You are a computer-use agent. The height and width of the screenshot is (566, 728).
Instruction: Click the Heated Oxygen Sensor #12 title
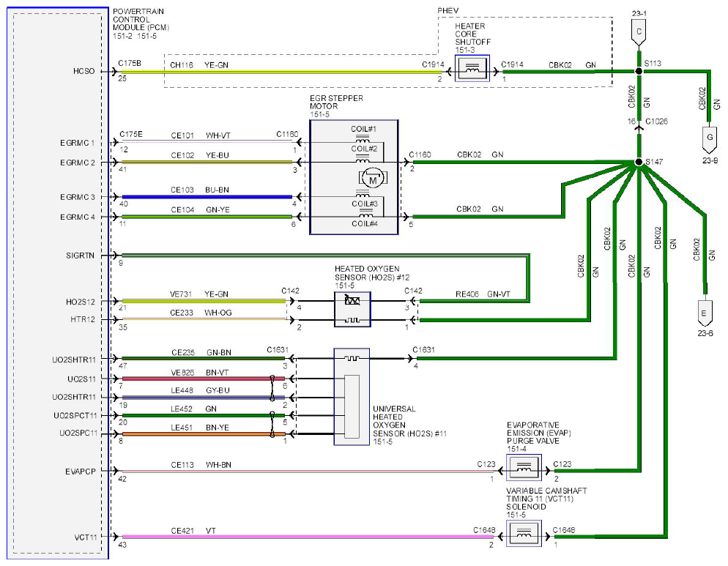click(x=372, y=273)
